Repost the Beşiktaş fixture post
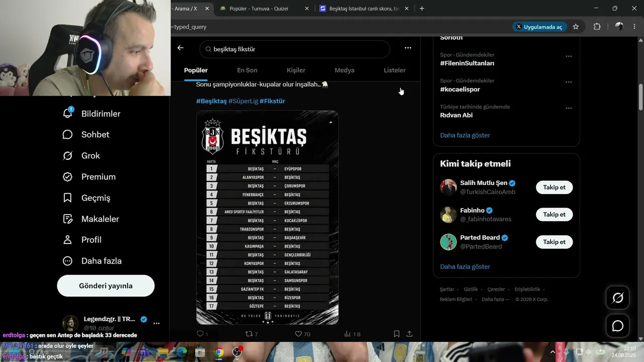Screen dimensions: 644x362 [x=251, y=334]
